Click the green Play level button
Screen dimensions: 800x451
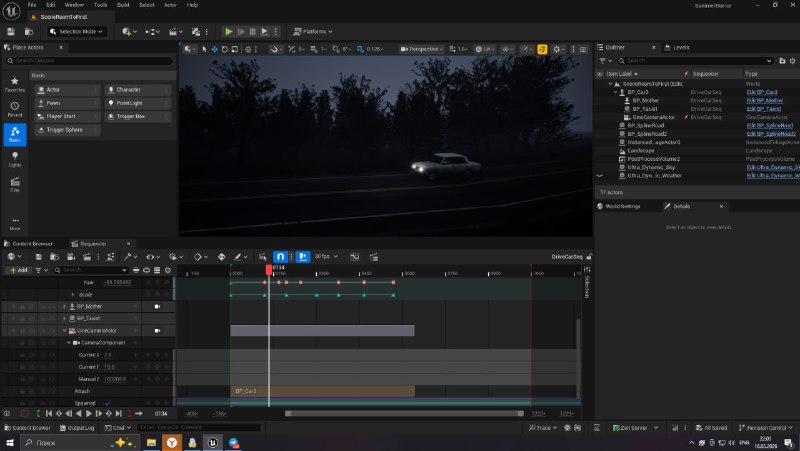tap(229, 32)
